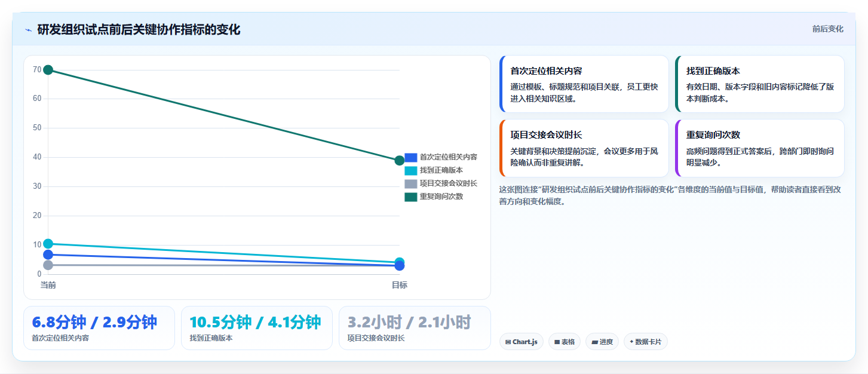The width and height of the screenshot is (868, 374).
Task: Click the dashboard title 研发组织试点前后关键协作指标的变化
Action: 139,29
